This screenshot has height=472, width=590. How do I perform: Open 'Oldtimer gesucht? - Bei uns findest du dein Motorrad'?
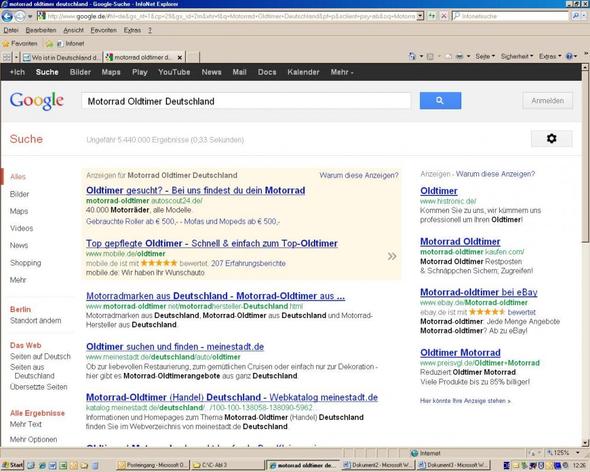(x=196, y=190)
